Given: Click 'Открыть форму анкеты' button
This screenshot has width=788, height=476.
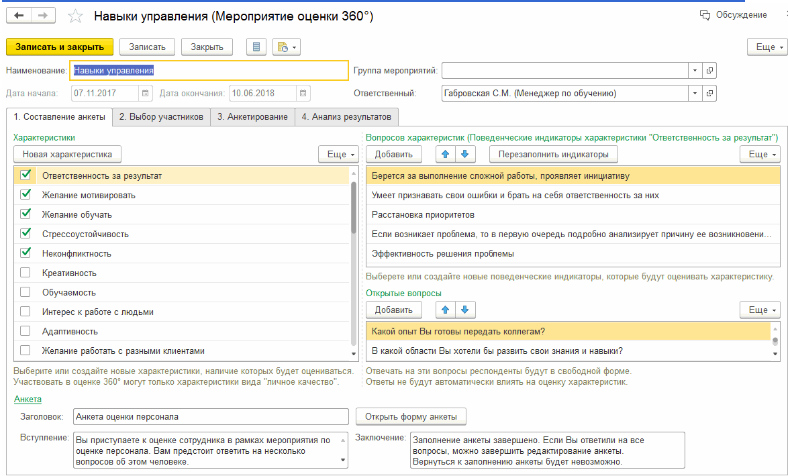Looking at the screenshot, I should (411, 417).
